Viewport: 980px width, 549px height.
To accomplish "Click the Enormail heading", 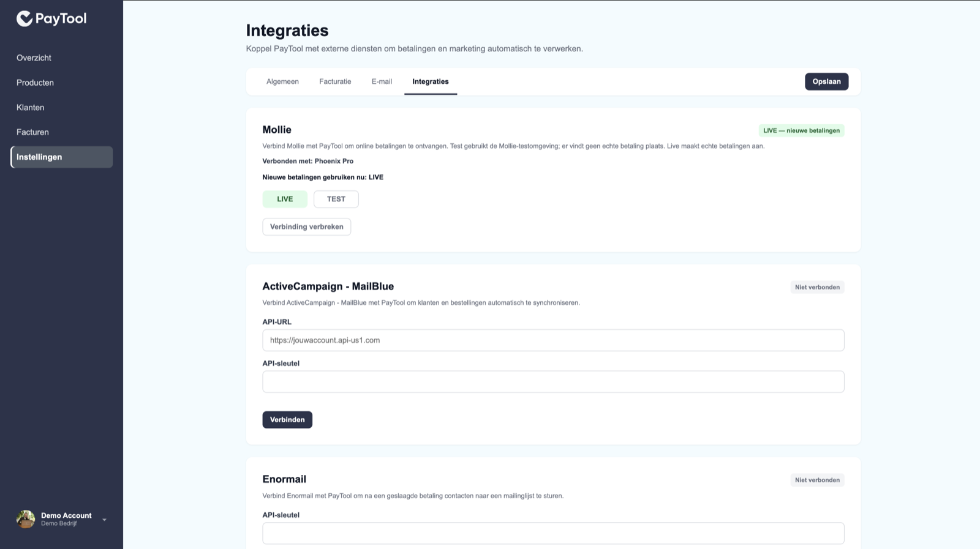I will coord(284,479).
